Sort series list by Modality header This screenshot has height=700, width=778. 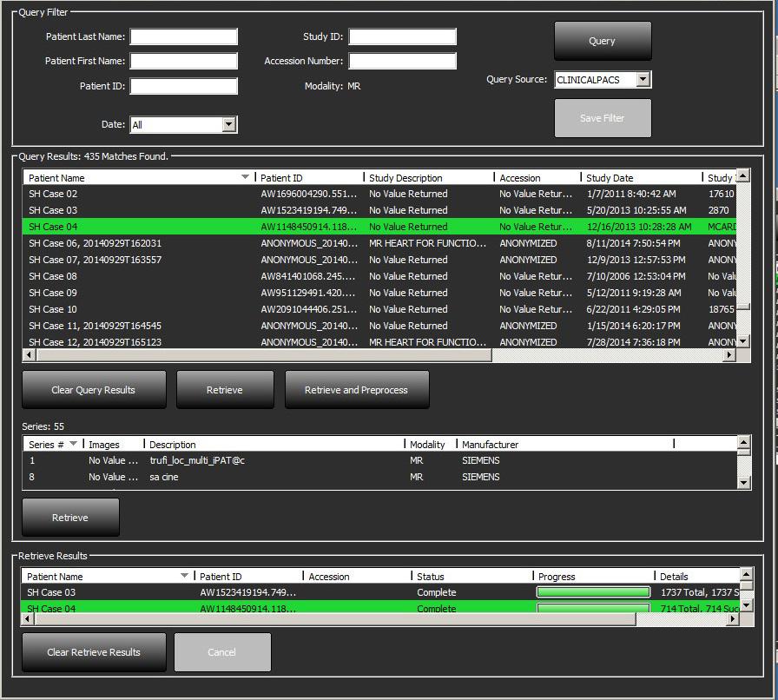430,445
